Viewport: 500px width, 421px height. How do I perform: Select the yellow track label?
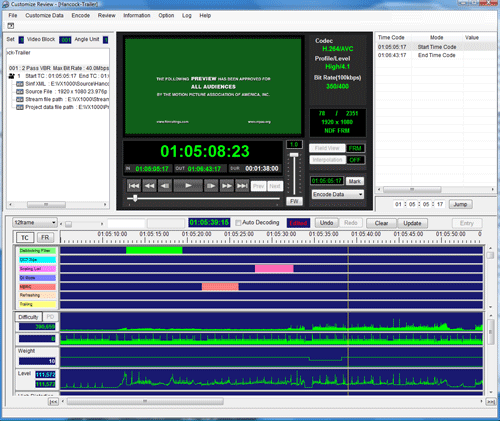[x=38, y=304]
